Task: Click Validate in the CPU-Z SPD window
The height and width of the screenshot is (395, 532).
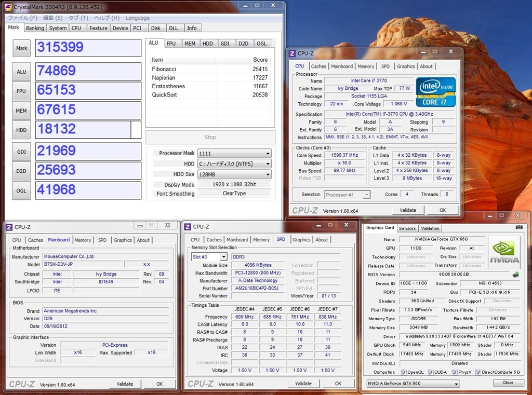Action: [x=303, y=384]
